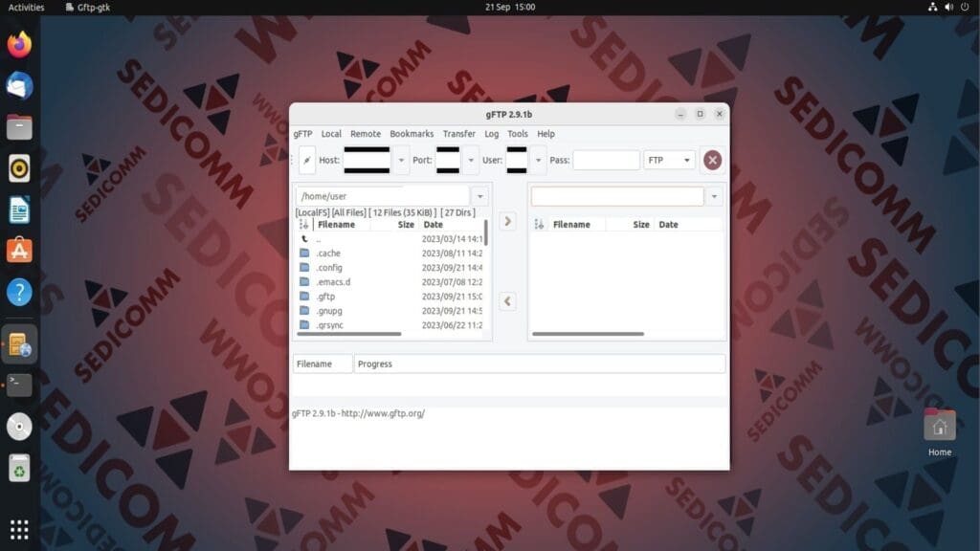Open the Home folder desktop icon

coord(940,432)
